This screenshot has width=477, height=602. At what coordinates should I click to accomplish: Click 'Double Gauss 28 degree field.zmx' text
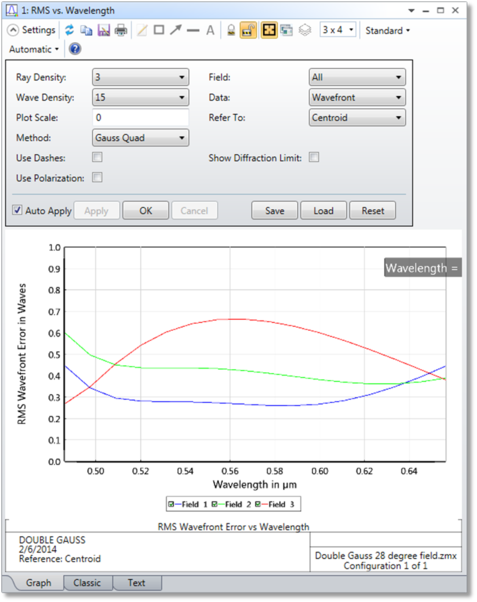[386, 556]
